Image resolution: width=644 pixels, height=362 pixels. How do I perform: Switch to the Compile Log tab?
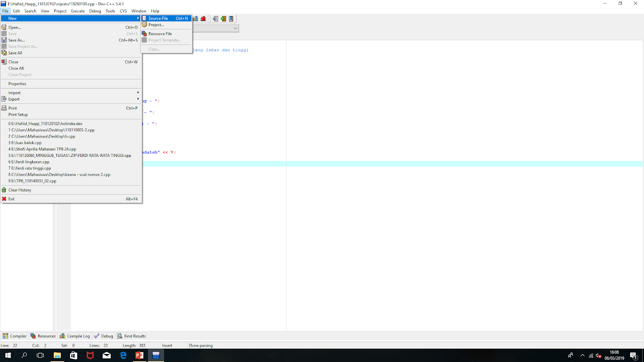click(x=75, y=336)
